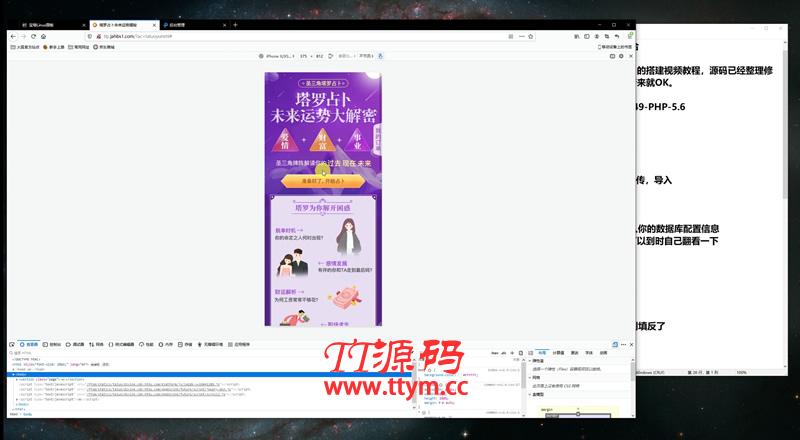Click the love triangle card
800x440 pixels.
285,140
